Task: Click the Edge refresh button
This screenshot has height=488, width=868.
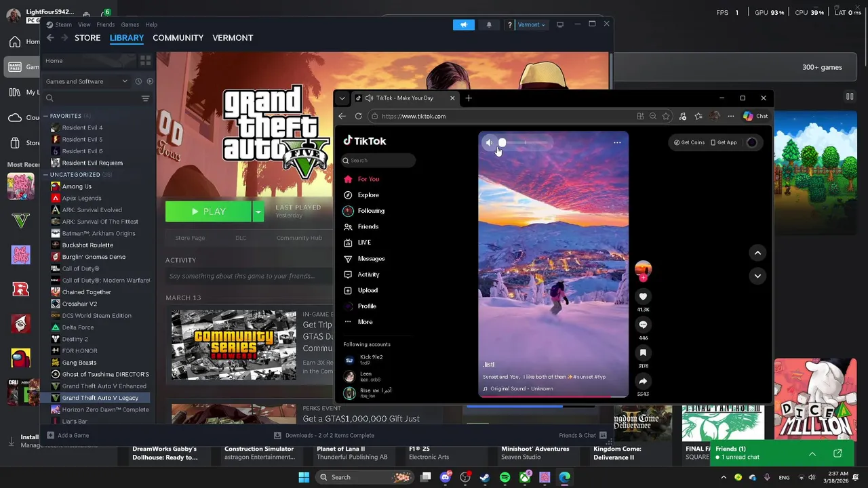Action: [358, 116]
